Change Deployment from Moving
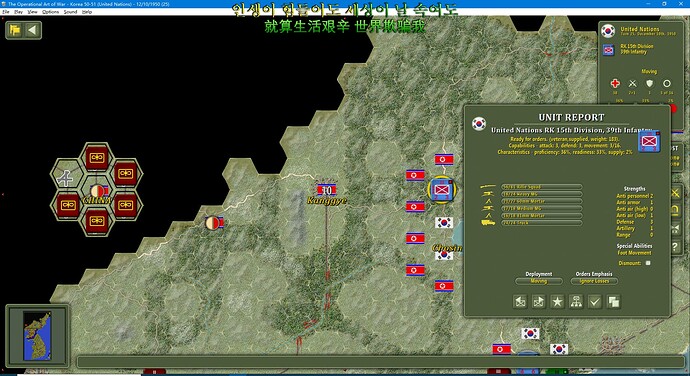The image size is (690, 376). tap(539, 281)
